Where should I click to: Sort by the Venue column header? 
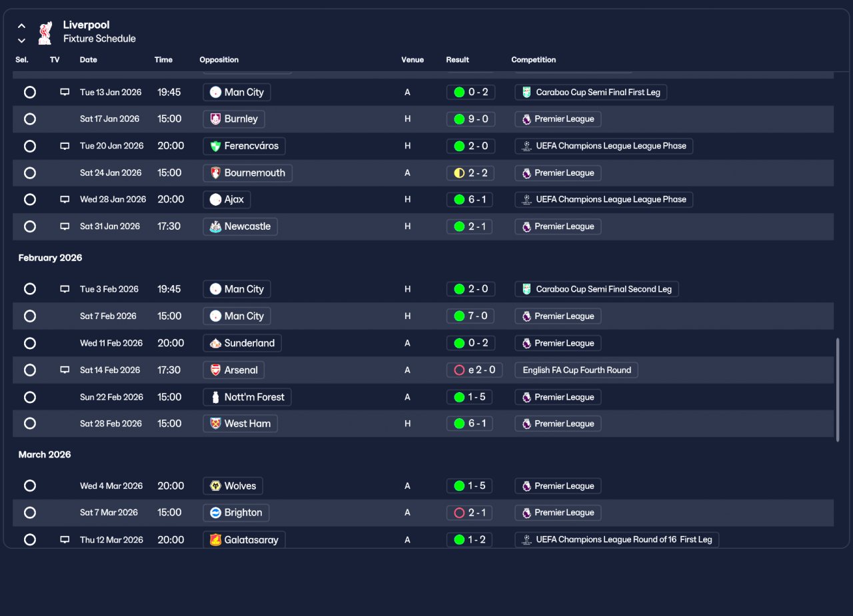[x=413, y=60]
